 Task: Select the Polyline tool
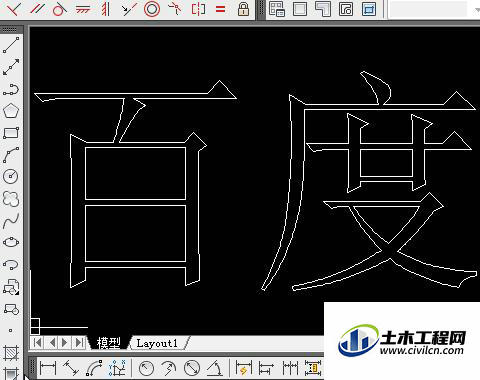(x=11, y=89)
